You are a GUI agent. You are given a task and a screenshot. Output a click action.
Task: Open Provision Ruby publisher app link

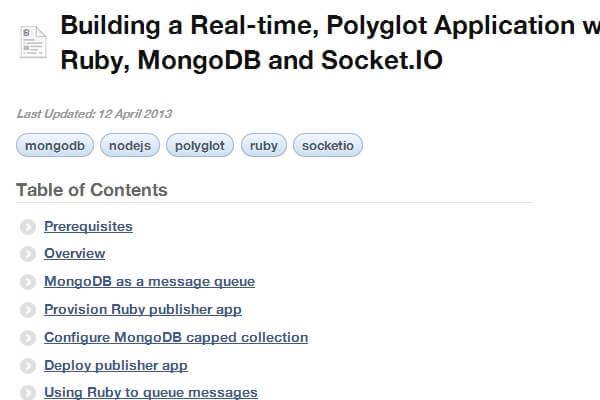(x=142, y=310)
